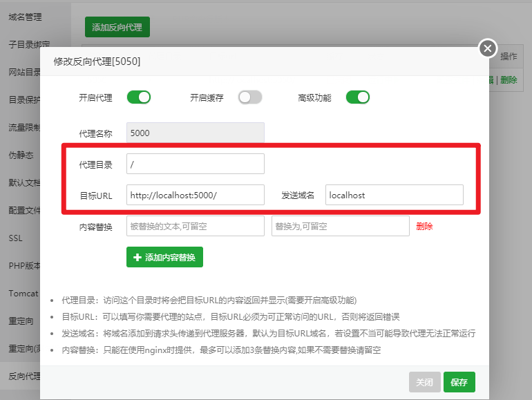Click the 目标URL input field
This screenshot has width=532, height=400.
click(x=195, y=195)
